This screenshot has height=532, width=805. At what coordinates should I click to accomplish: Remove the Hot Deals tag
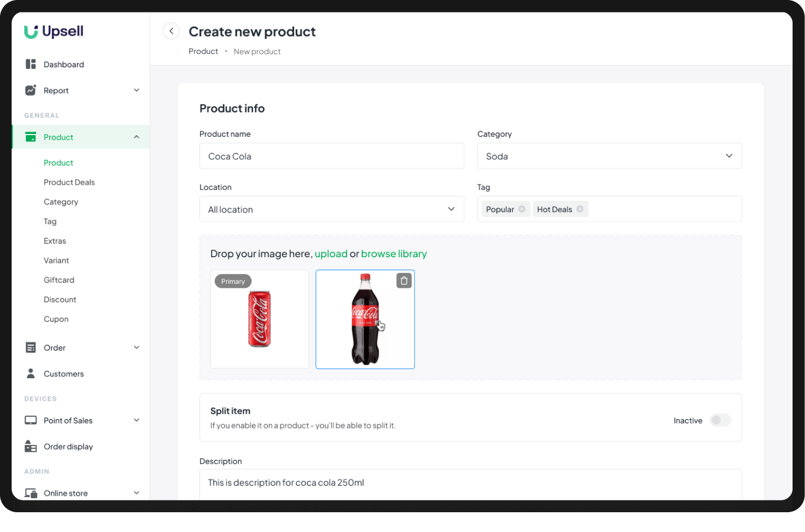(x=580, y=209)
